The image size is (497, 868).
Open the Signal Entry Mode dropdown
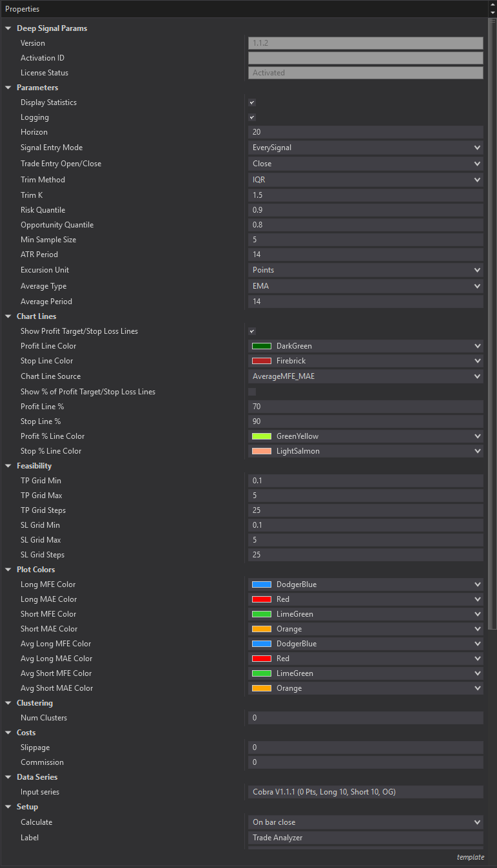365,148
